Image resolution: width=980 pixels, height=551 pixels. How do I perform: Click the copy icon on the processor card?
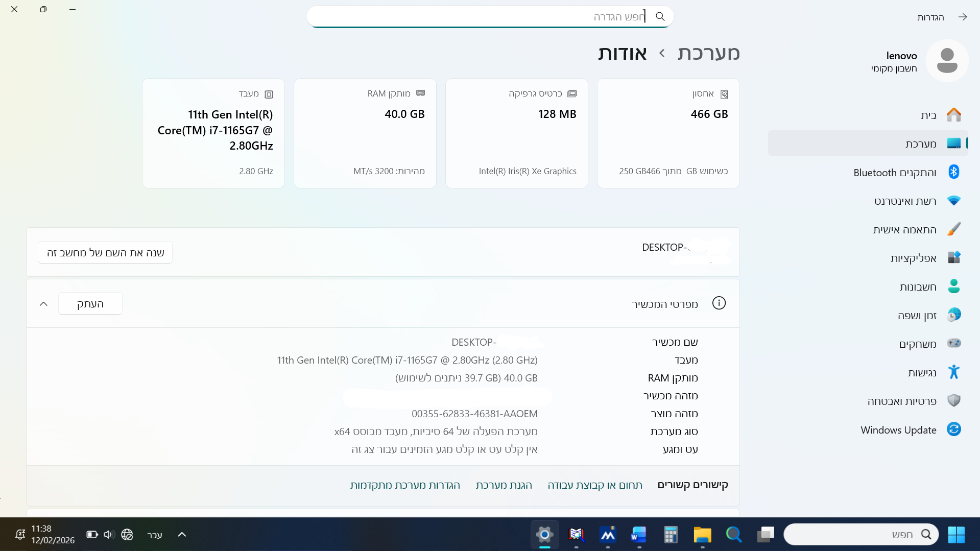pos(269,94)
